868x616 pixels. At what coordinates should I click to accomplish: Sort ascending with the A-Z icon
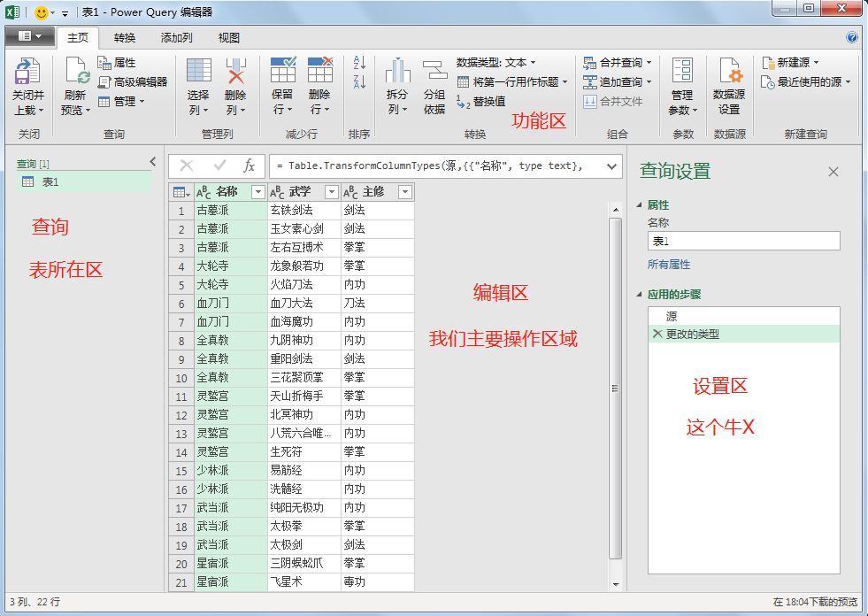[x=359, y=63]
